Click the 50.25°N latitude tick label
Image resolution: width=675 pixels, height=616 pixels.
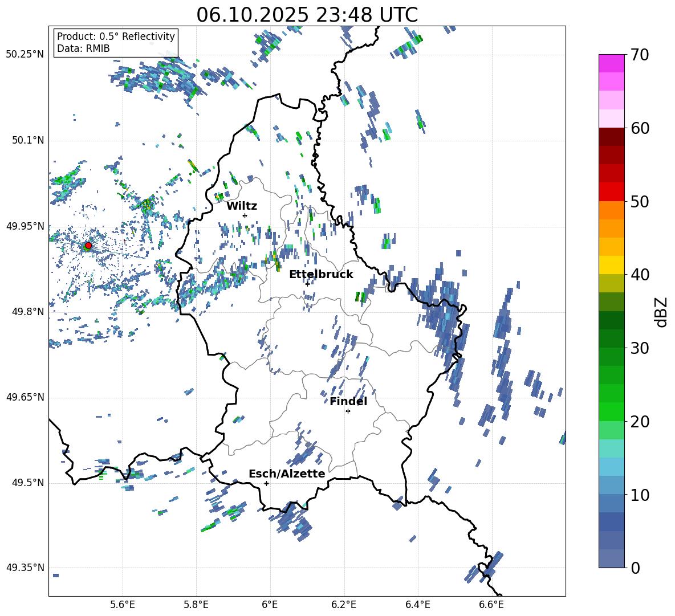(25, 54)
